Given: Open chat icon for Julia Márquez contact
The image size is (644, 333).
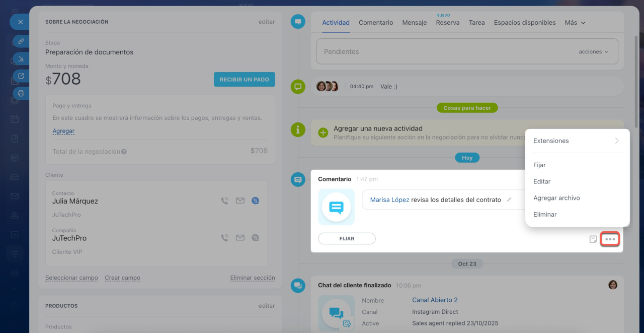Looking at the screenshot, I should point(255,201).
